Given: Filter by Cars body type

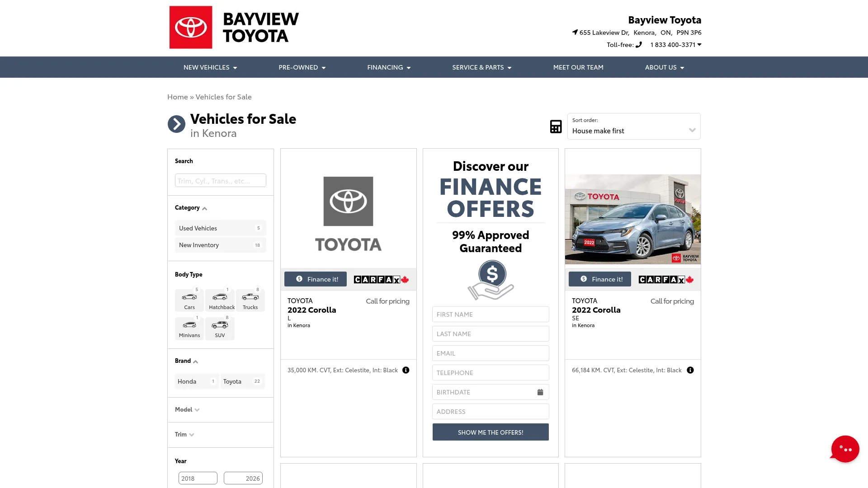Looking at the screenshot, I should coord(189,300).
